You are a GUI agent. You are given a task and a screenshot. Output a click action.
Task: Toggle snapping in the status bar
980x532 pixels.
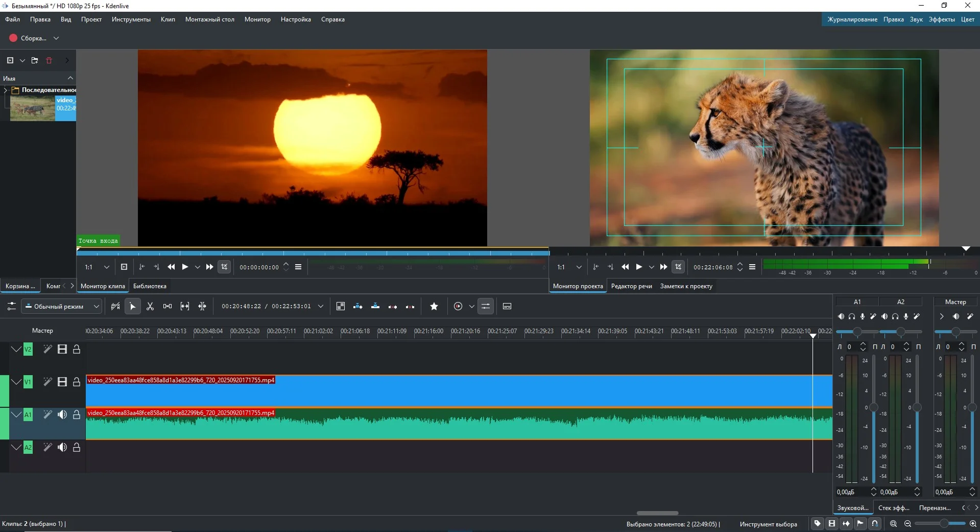click(875, 523)
